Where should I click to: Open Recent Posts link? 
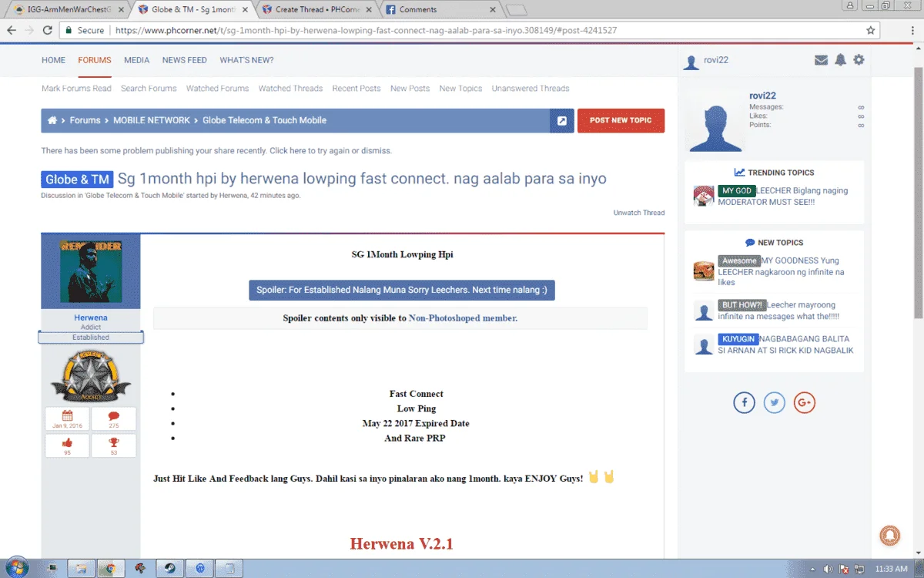357,89
